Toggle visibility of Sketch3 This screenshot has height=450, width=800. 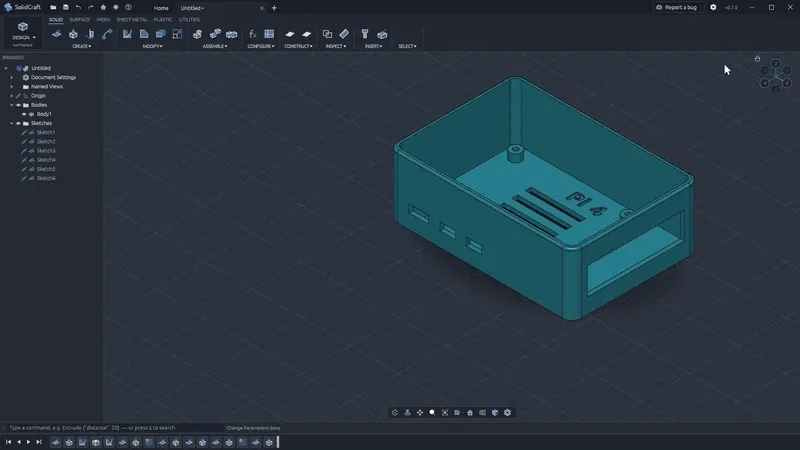coord(24,151)
